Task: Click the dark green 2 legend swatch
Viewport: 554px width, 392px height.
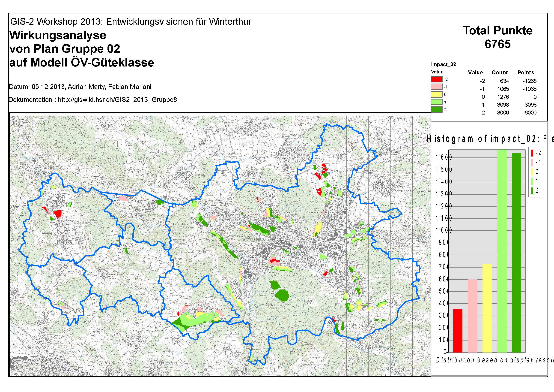Action: pos(437,110)
